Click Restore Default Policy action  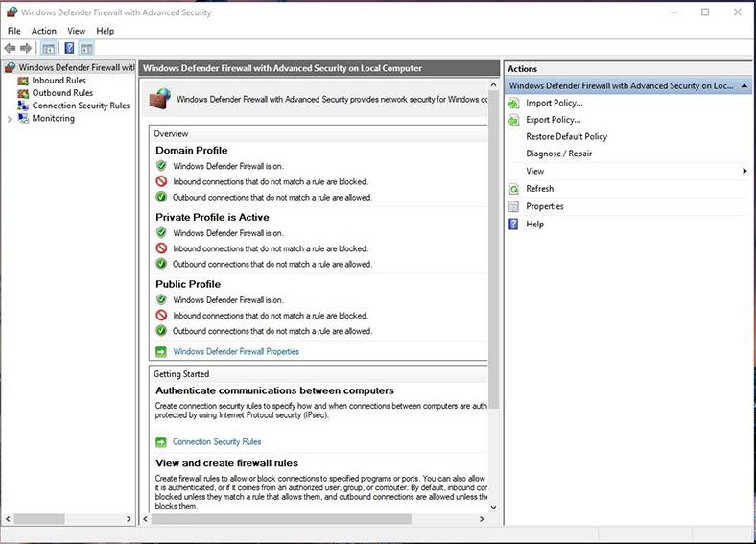click(566, 136)
